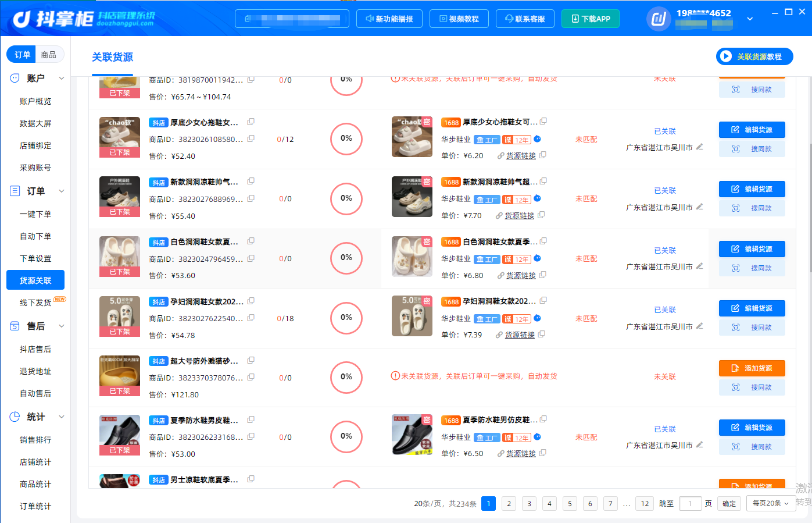Click the 0% progress circle in 厚底少女心拖鞋 row
The image size is (812, 523).
[x=346, y=138]
